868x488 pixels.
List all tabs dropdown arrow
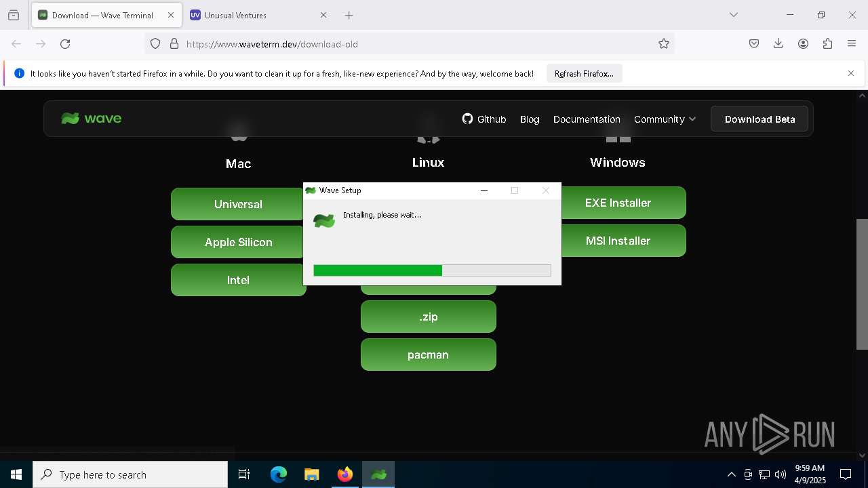tap(733, 15)
